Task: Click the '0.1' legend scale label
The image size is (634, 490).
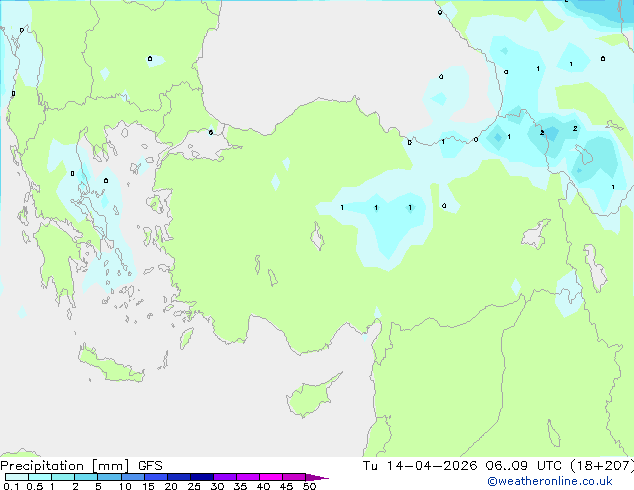Action: (11, 486)
